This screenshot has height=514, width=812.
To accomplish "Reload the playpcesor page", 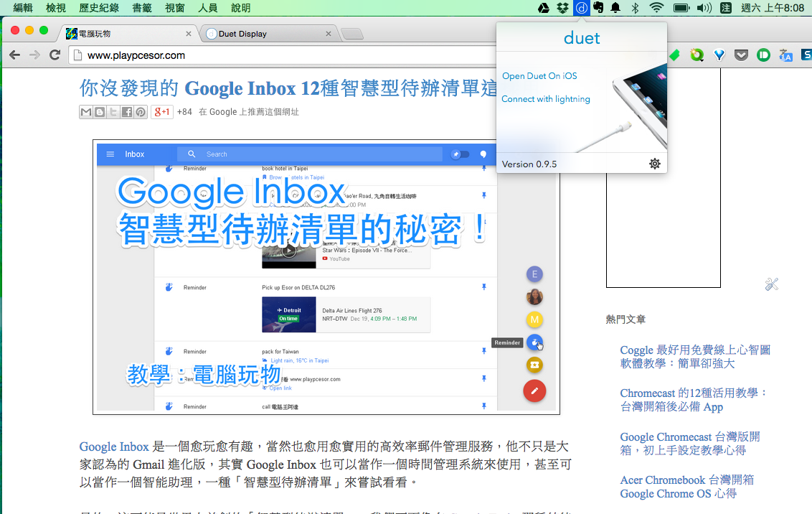I will point(55,55).
